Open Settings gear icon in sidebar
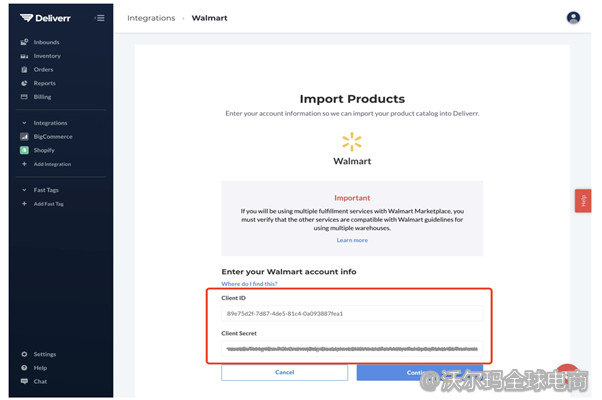This screenshot has width=602, height=400. 24,354
